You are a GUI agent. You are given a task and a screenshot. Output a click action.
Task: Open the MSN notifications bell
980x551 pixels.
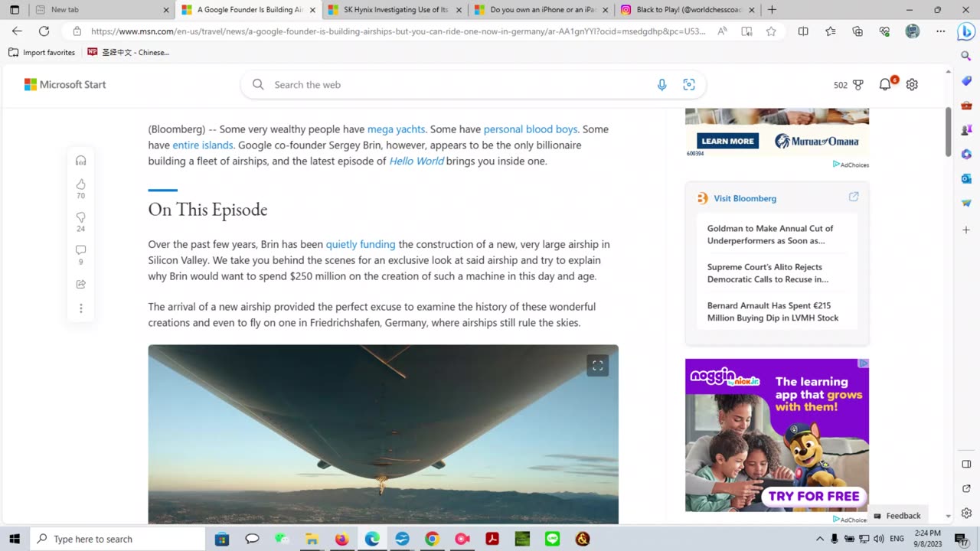click(886, 84)
